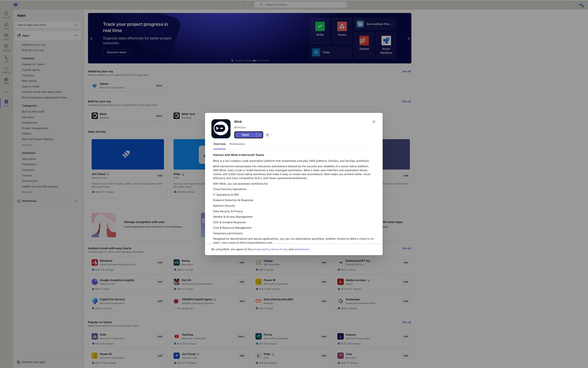Select the Productivity category

[x=29, y=123]
